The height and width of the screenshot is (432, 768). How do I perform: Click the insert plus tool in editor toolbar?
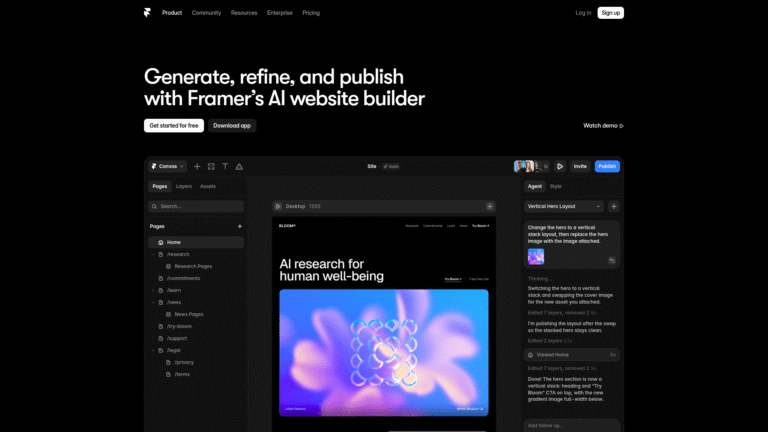(x=197, y=167)
